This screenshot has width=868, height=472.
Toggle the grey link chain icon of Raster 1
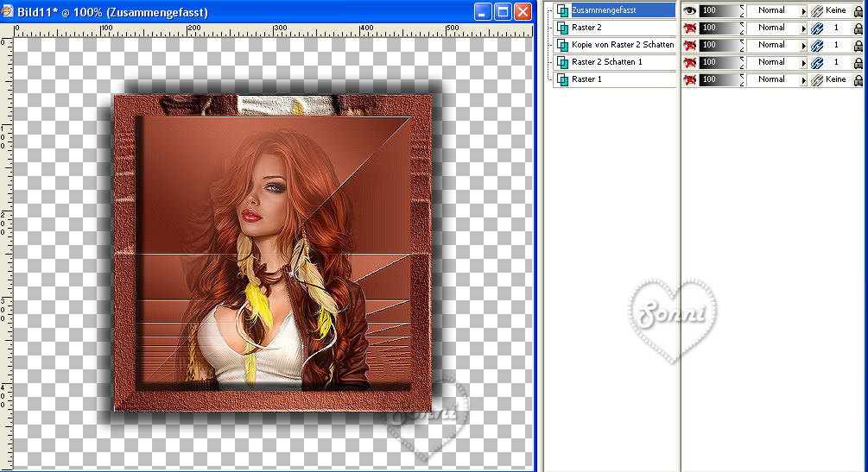pyautogui.click(x=817, y=79)
